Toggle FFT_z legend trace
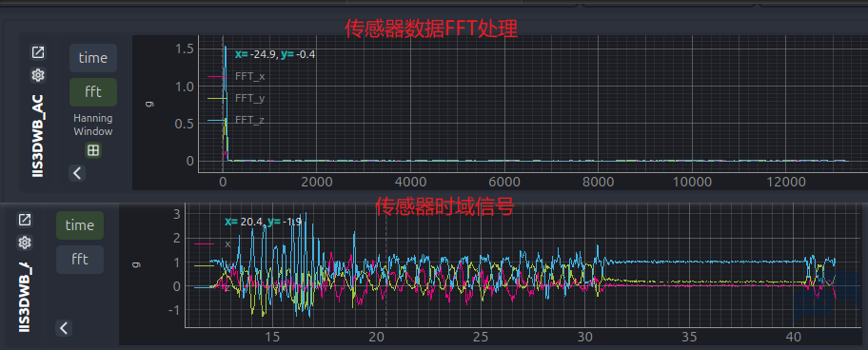The width and height of the screenshot is (868, 350). [x=236, y=120]
